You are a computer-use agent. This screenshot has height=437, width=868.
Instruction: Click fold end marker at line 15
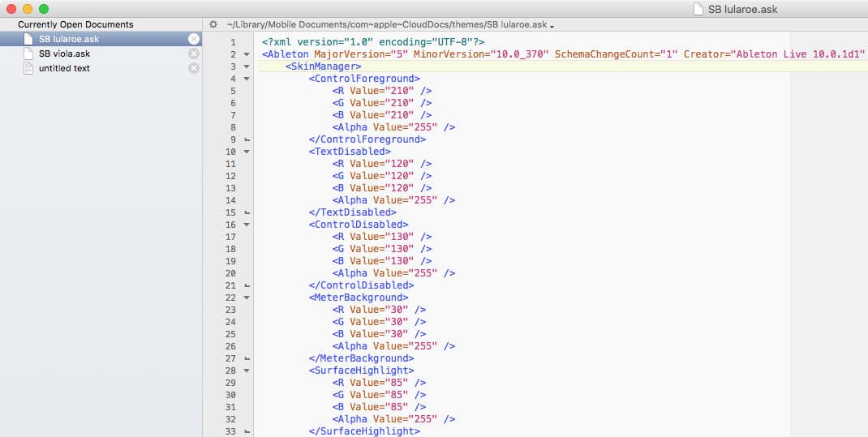(x=247, y=213)
